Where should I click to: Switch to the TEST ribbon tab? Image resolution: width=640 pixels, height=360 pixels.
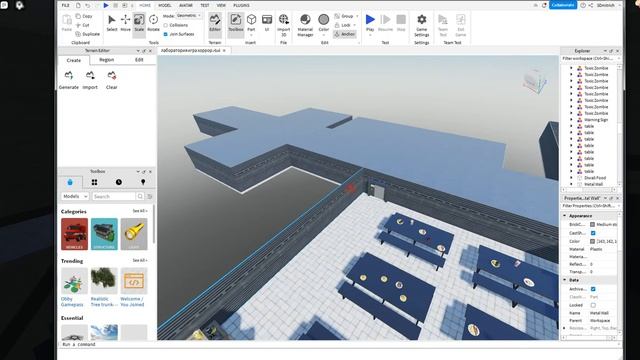click(x=205, y=5)
